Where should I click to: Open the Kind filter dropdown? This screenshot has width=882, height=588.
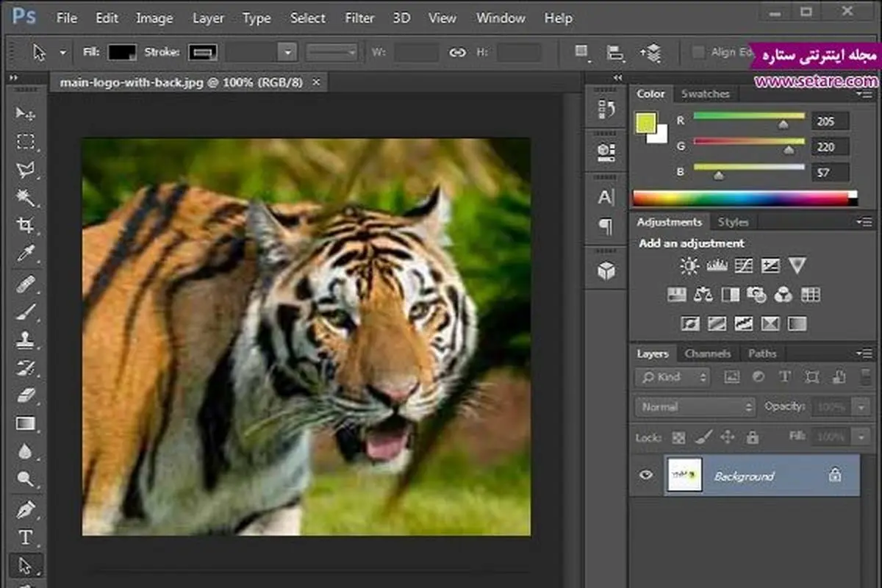(x=673, y=377)
